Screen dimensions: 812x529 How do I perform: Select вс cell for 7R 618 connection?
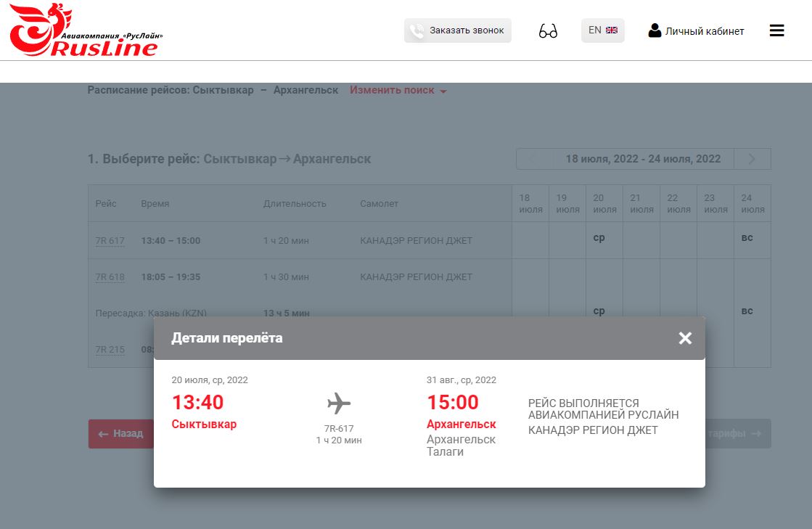747,311
